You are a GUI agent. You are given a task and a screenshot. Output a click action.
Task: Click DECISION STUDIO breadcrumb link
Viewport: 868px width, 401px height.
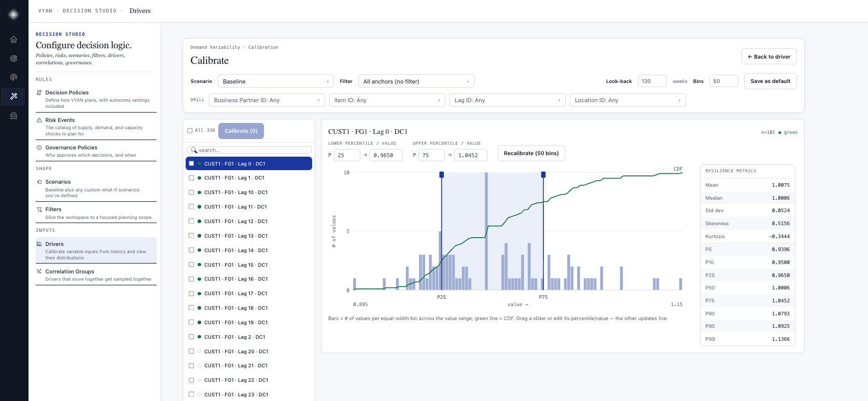90,11
